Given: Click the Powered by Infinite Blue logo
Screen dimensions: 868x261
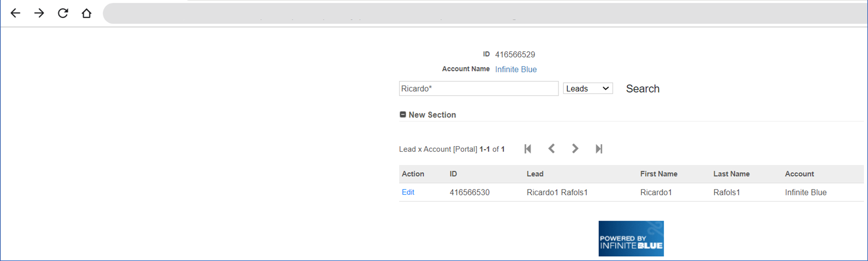Looking at the screenshot, I should tap(631, 239).
